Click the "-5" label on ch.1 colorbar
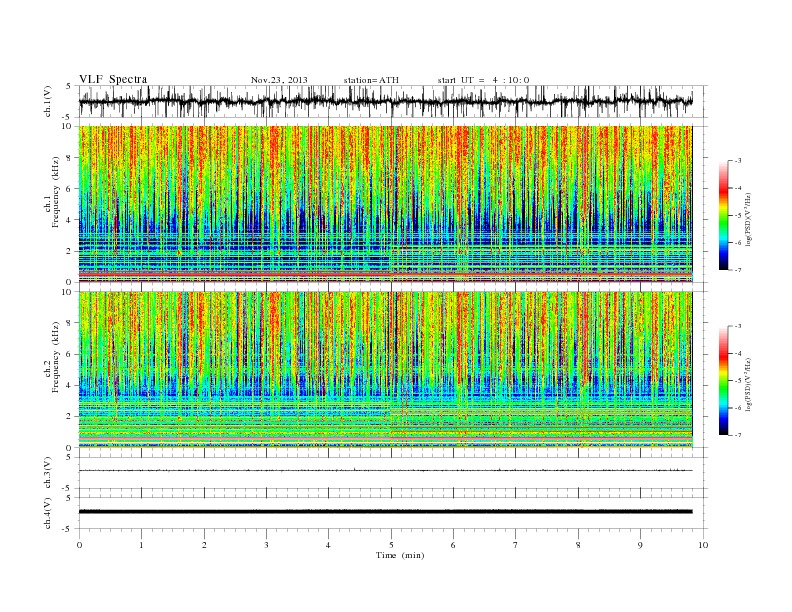 [738, 215]
